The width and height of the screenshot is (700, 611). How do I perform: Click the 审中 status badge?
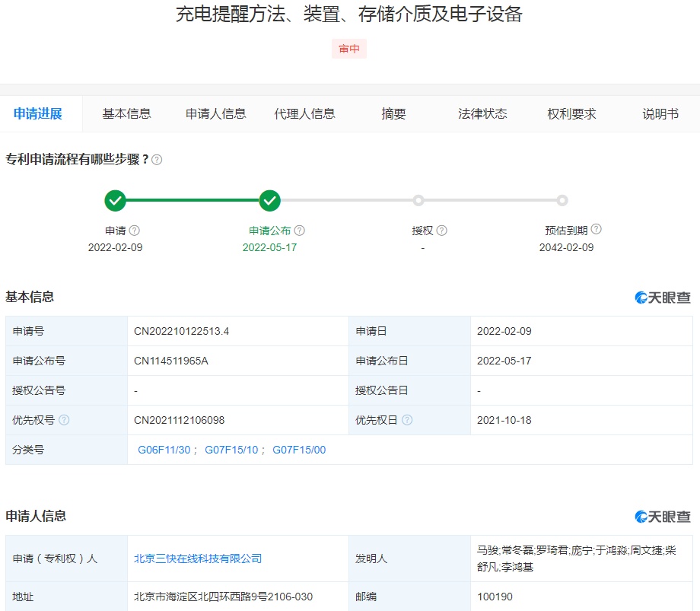(x=349, y=49)
